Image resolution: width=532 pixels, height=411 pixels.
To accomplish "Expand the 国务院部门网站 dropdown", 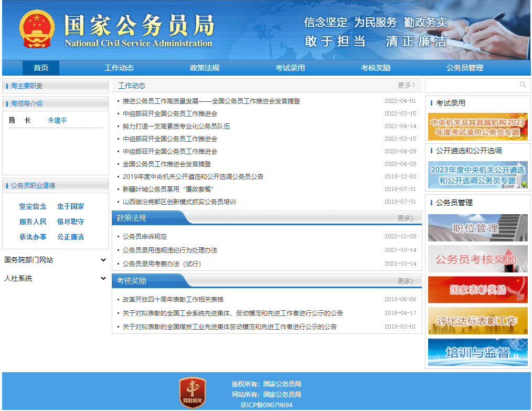I will pos(55,260).
